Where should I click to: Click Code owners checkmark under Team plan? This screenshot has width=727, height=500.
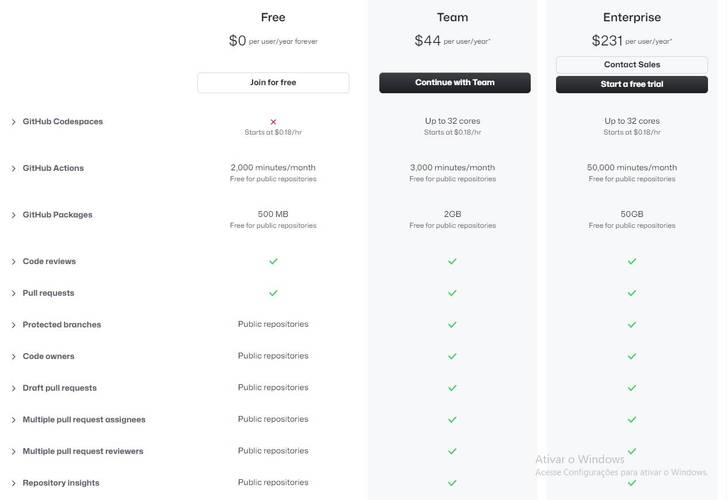click(453, 356)
